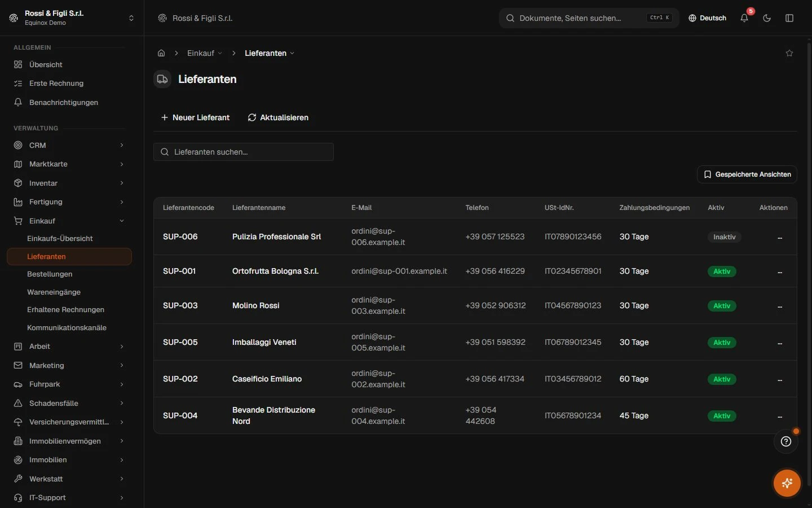Toggle dark mode moon icon

(x=767, y=18)
